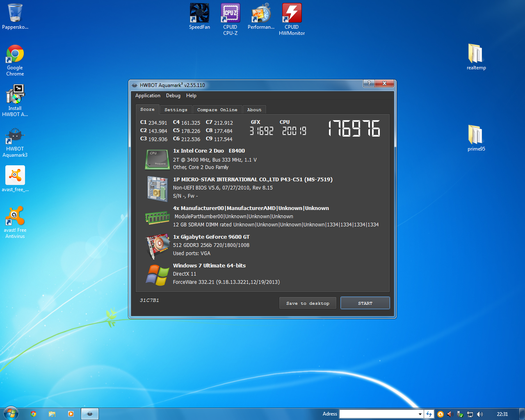Click the red muted speaker tray icon

pos(450,414)
